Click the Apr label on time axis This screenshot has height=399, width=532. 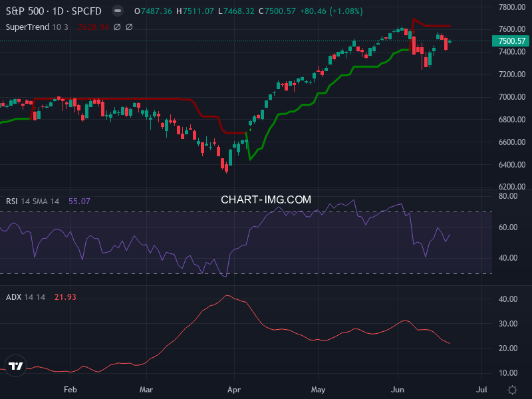234,390
